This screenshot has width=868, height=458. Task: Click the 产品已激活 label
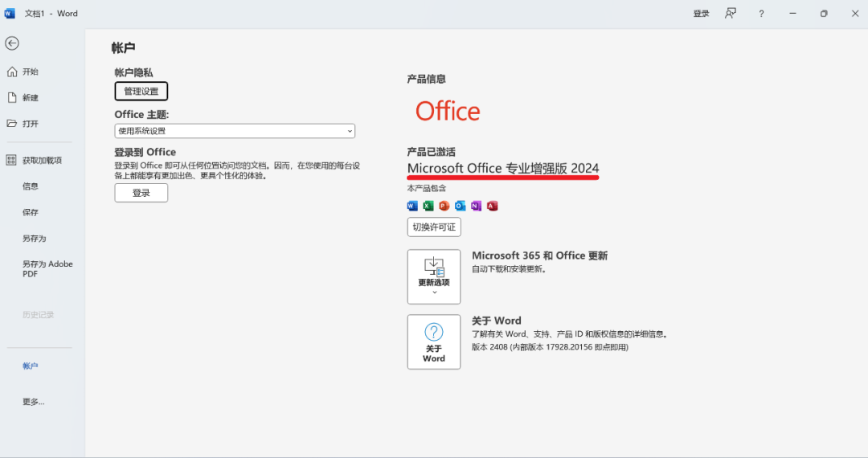(x=432, y=152)
